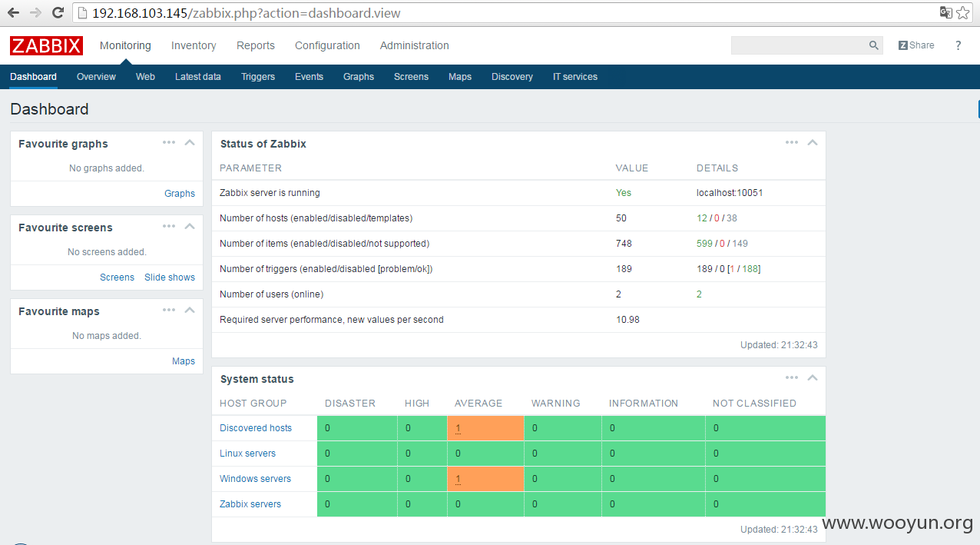Viewport: 980px width, 545px height.
Task: Go to the Discovery submenu
Action: 512,77
